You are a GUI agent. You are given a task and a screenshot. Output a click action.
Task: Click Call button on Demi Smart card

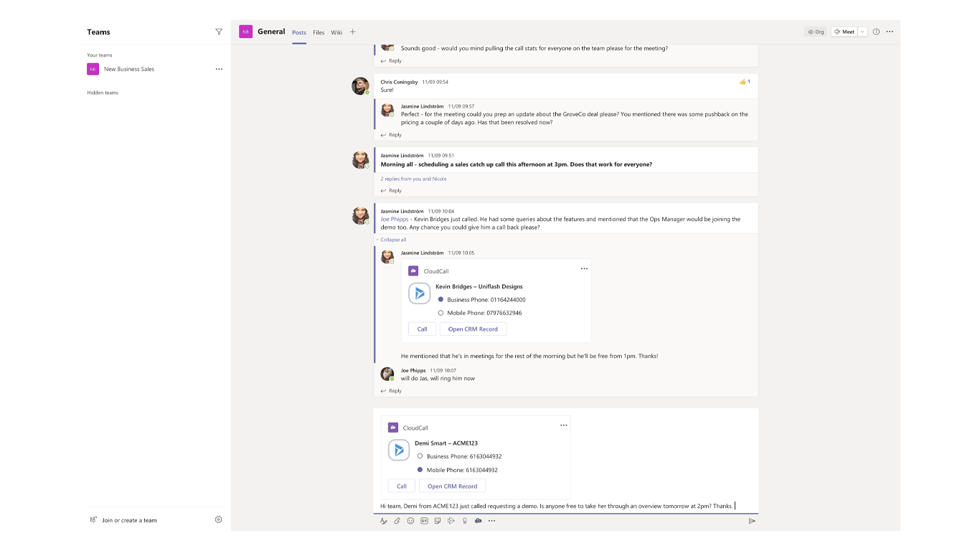[x=402, y=486]
